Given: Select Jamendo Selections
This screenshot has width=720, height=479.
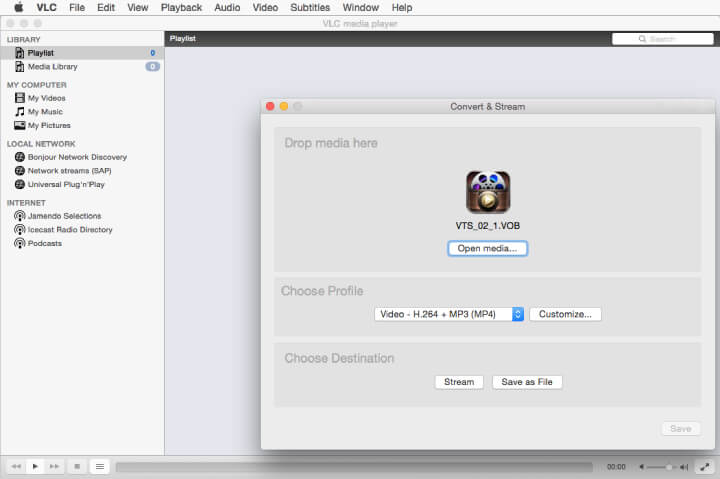Looking at the screenshot, I should 64,216.
